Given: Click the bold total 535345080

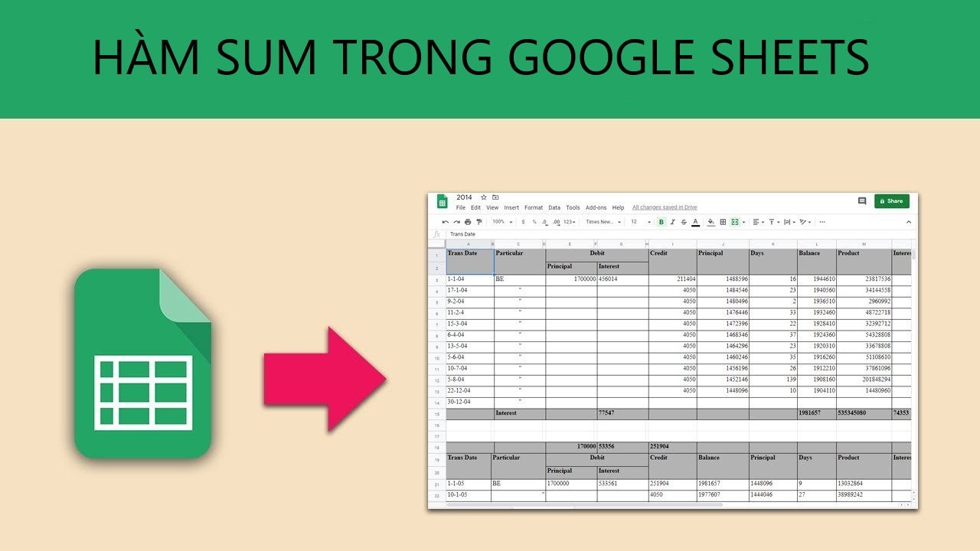Looking at the screenshot, I should point(864,413).
